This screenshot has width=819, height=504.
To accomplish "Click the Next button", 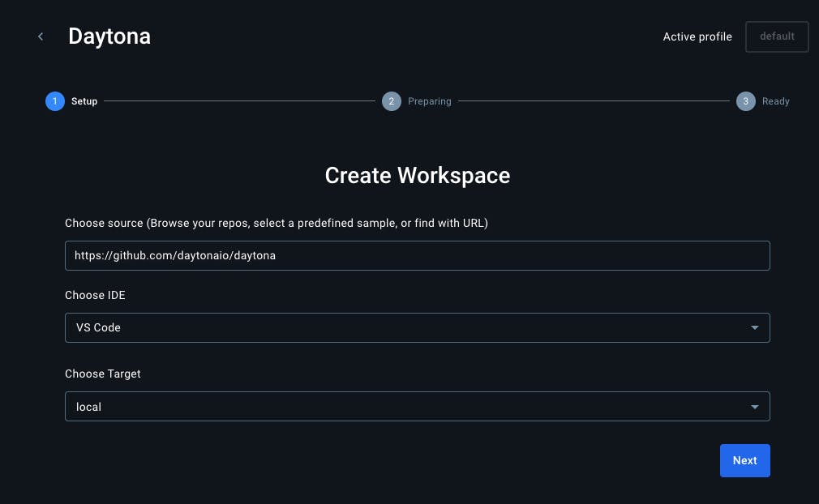I will click(745, 461).
